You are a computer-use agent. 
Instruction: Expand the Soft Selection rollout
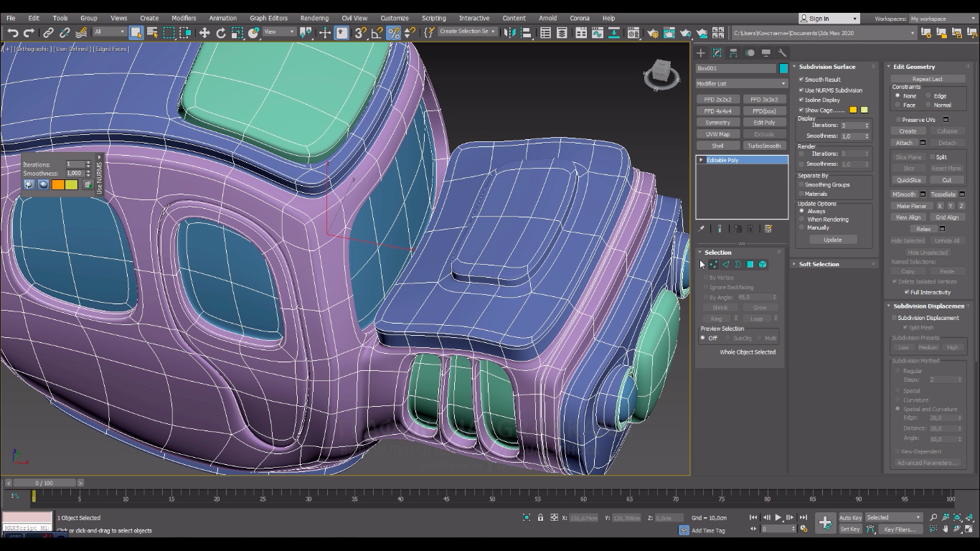pos(819,264)
